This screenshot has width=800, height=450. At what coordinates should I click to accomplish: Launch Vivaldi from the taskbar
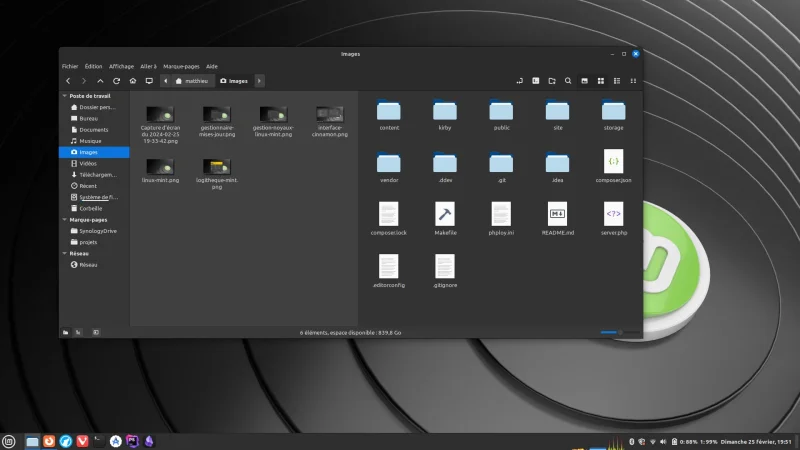click(x=82, y=441)
